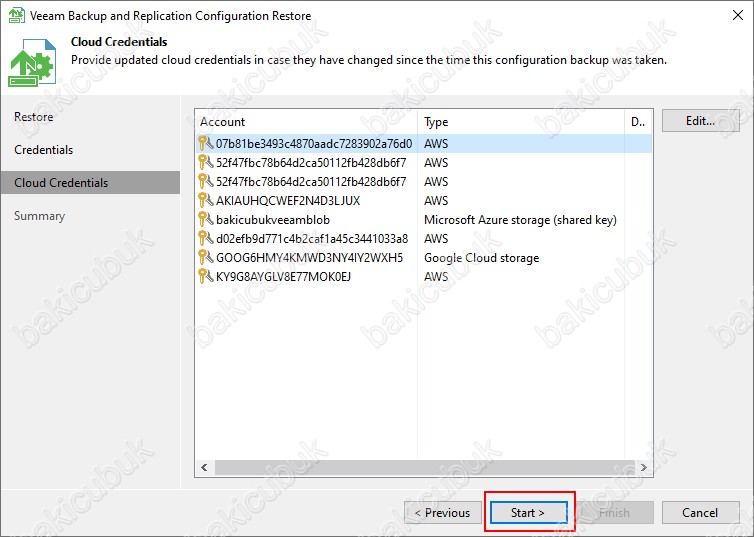Select account AKIAUHQCWEF2N4D3LJUX

point(424,200)
